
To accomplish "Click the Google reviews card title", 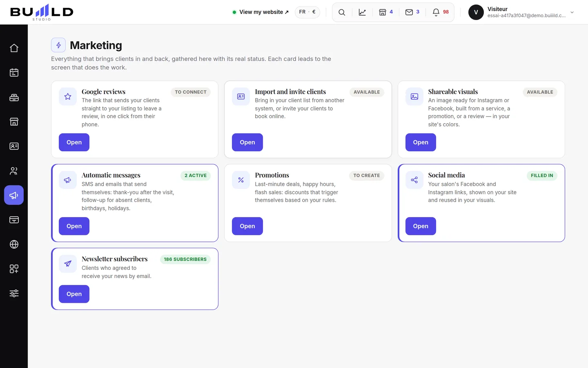I will [x=103, y=92].
